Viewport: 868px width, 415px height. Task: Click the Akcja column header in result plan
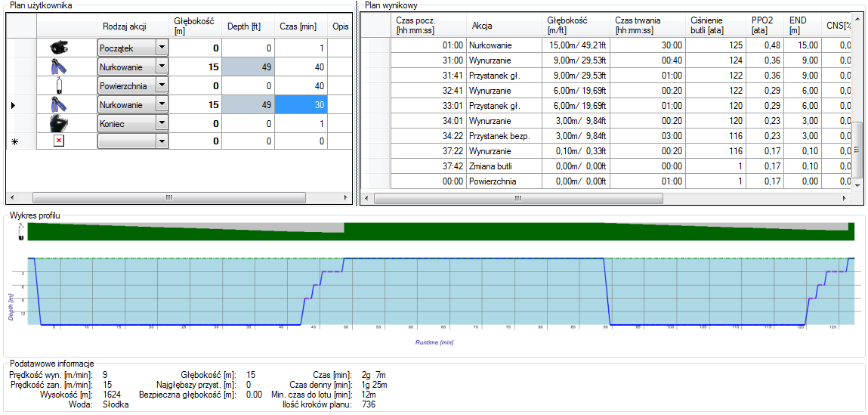pyautogui.click(x=503, y=26)
